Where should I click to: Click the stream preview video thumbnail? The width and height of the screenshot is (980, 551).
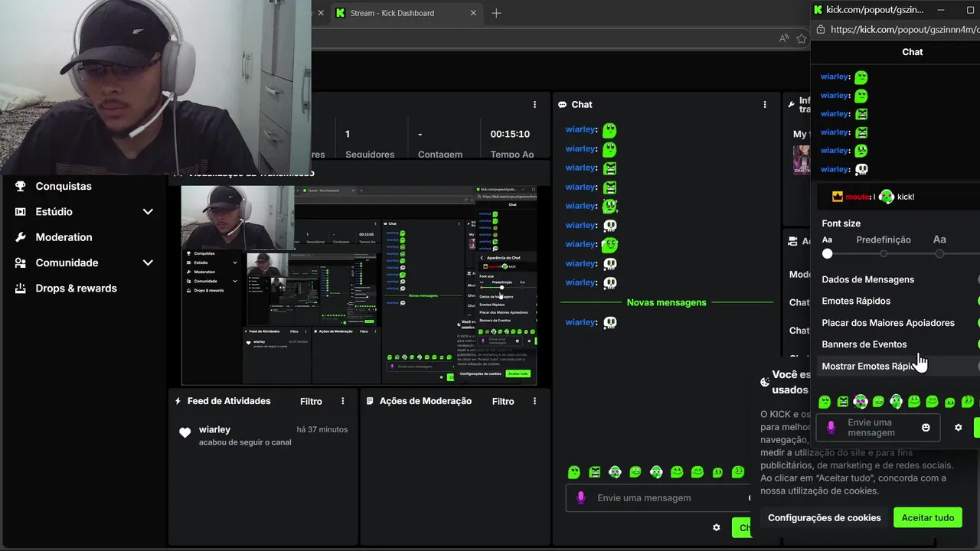359,285
